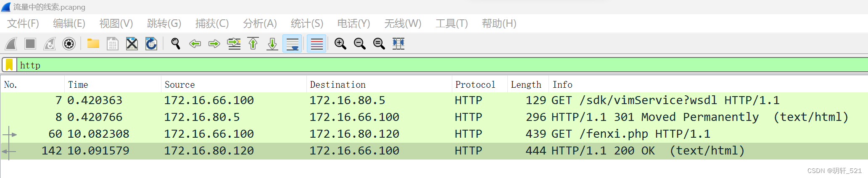Click the reload capture file icon
868x178 pixels.
coord(151,44)
